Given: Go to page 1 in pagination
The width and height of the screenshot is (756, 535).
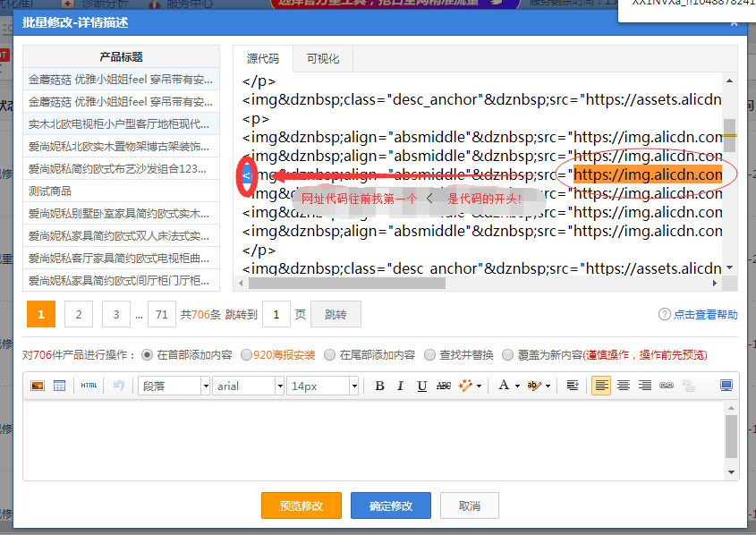Looking at the screenshot, I should click(41, 314).
